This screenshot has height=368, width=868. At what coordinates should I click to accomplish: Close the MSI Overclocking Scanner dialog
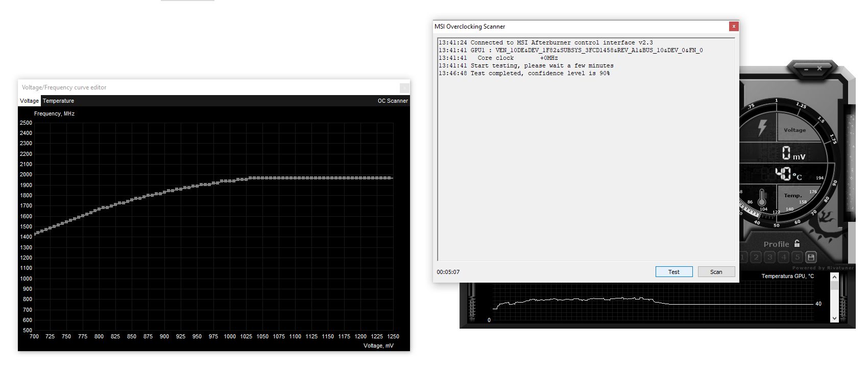click(734, 26)
